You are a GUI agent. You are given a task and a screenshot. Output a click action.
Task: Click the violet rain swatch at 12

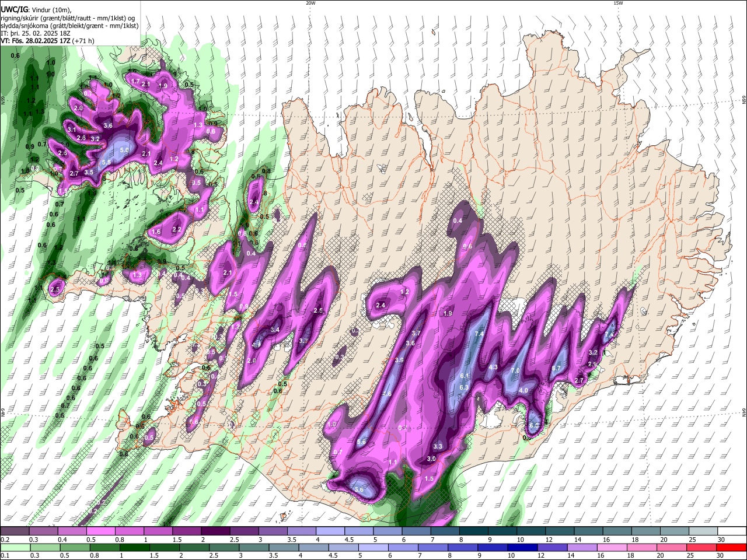tap(553, 547)
